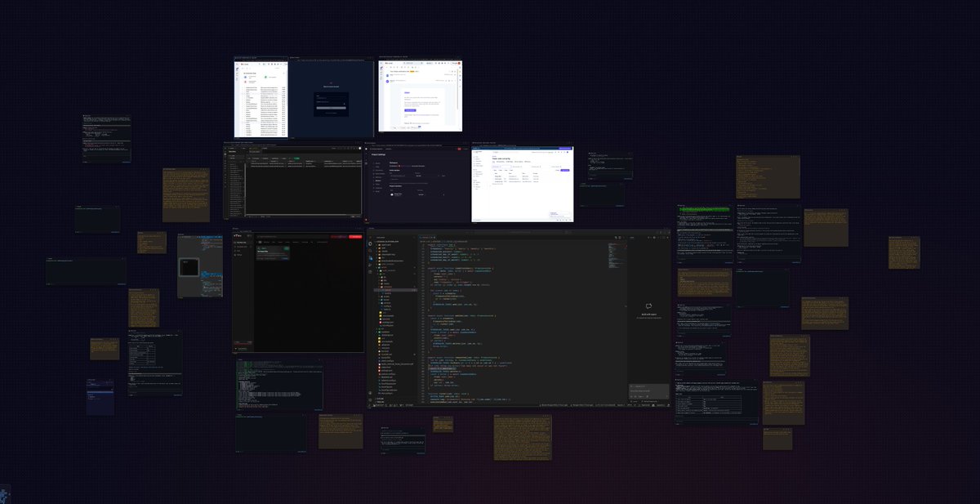Viewport: 980px width, 504px height.
Task: Click the chat bubble icon in the code editor agent panel
Action: [648, 306]
